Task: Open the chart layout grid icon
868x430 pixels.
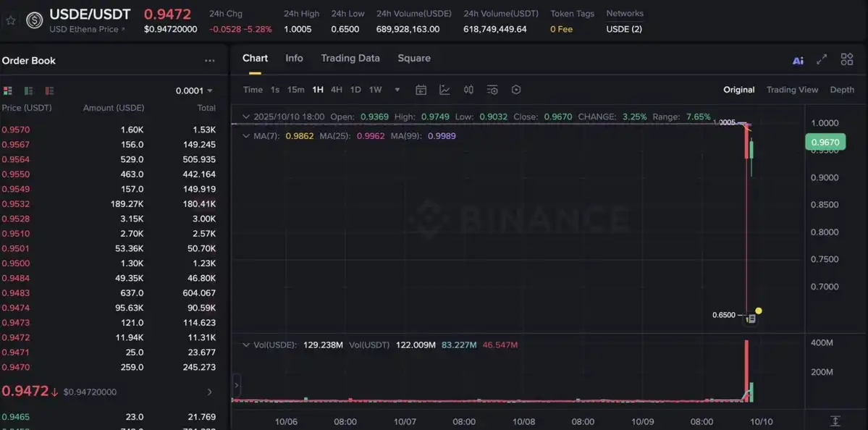Action: tap(846, 60)
